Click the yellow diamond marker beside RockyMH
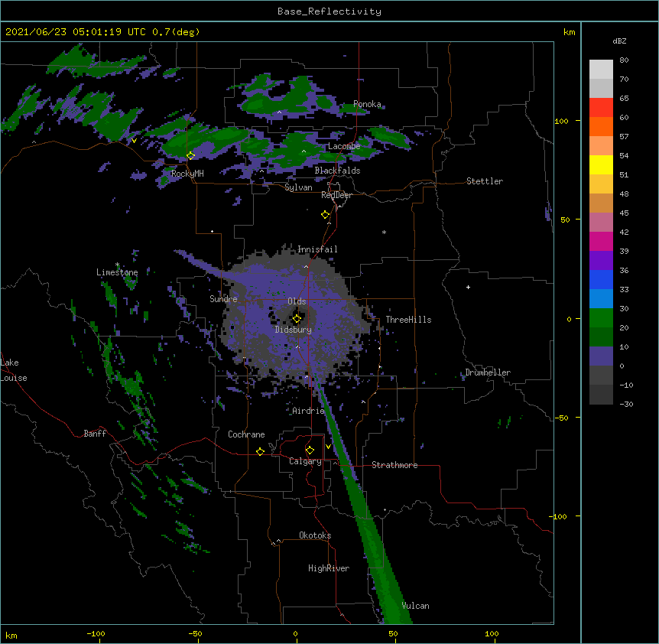Image resolution: width=659 pixels, height=644 pixels. pos(190,155)
